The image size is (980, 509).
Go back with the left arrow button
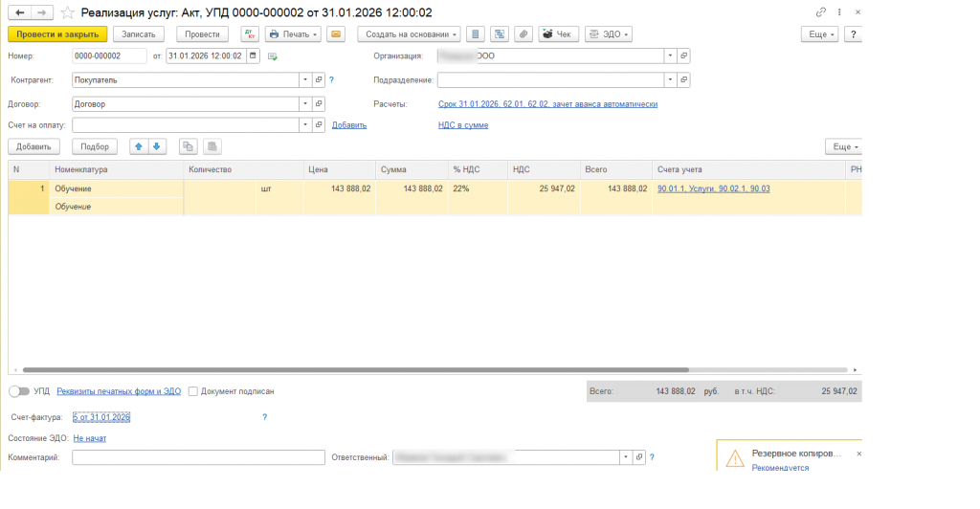coord(19,12)
